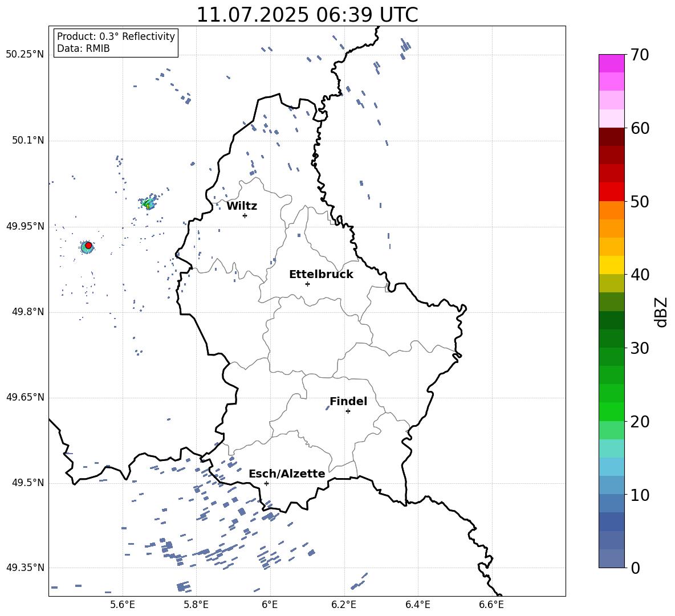Click the 40 value on the colorbar
This screenshot has height=616, width=675.
point(640,275)
